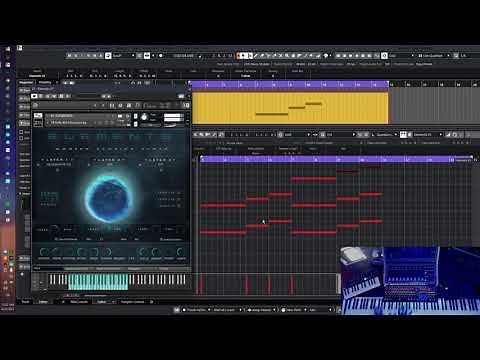Select the Object Selection arrow tool
This screenshot has height=360, width=480.
[x=243, y=55]
